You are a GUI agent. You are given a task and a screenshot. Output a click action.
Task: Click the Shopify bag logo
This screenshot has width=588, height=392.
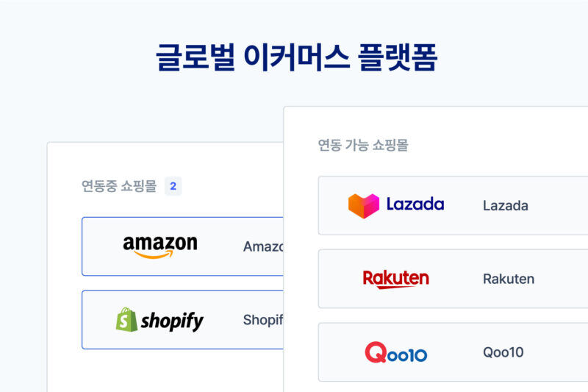126,320
